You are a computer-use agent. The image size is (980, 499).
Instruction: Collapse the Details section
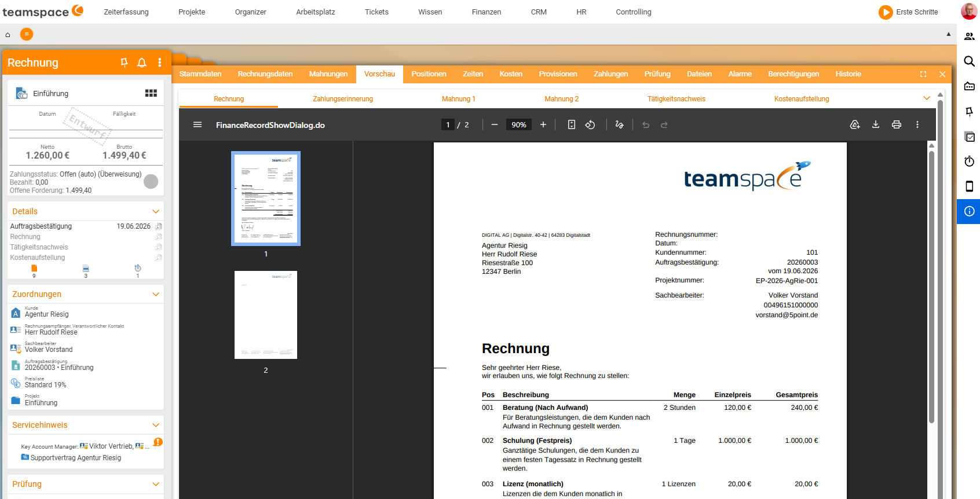[x=156, y=211]
